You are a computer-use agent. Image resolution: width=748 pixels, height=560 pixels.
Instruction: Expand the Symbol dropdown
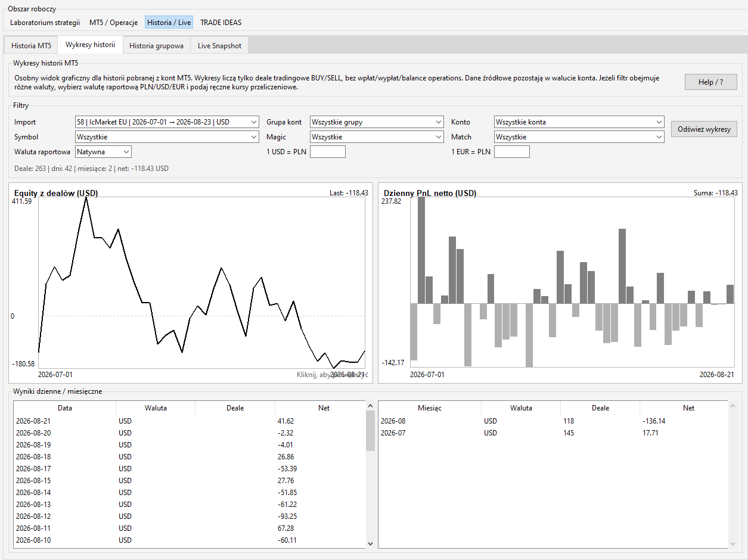click(167, 137)
